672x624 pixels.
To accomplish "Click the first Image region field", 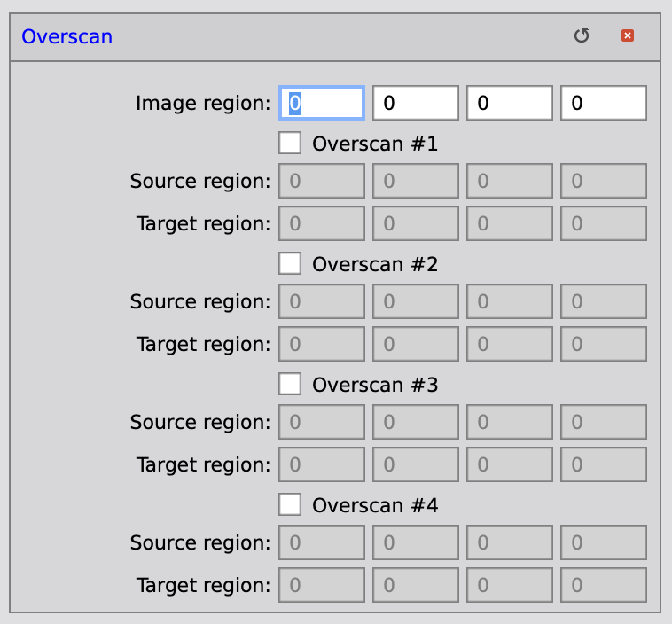I will 322,103.
